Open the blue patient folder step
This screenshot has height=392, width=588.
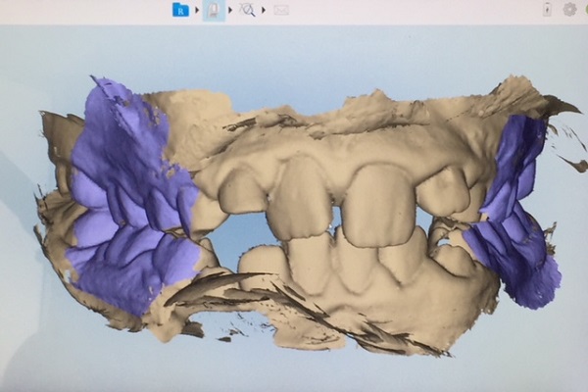coord(180,10)
